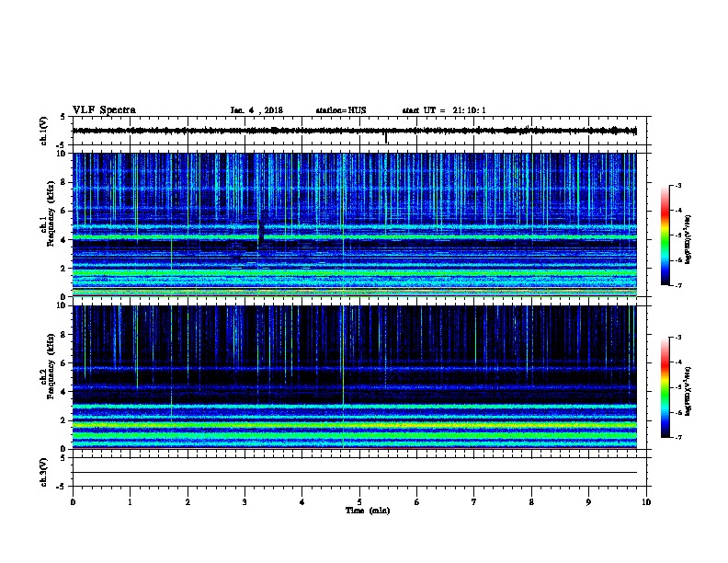Image resolution: width=728 pixels, height=563 pixels.
Task: Click the "ch.1(V)" waveform axis label
Action: click(x=44, y=131)
